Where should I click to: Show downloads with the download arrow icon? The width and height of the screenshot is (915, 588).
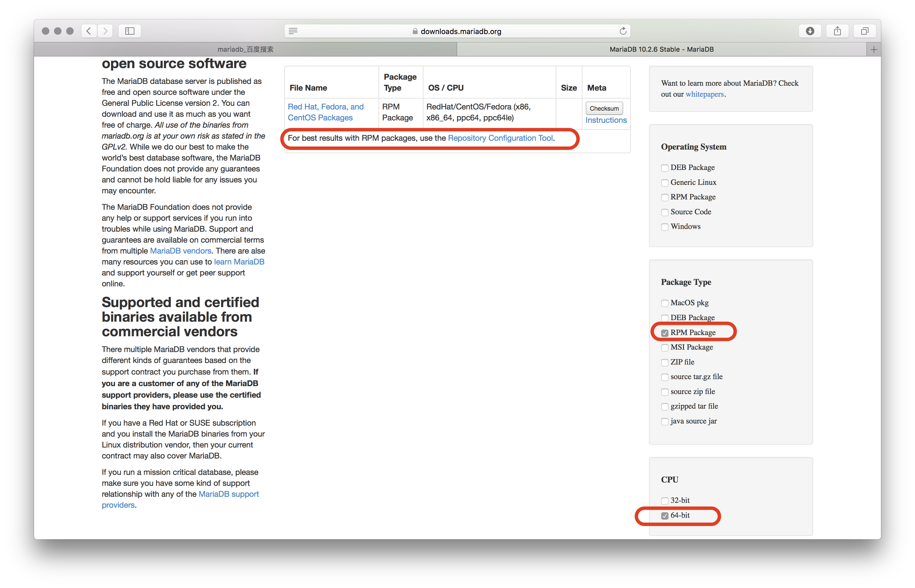click(810, 31)
